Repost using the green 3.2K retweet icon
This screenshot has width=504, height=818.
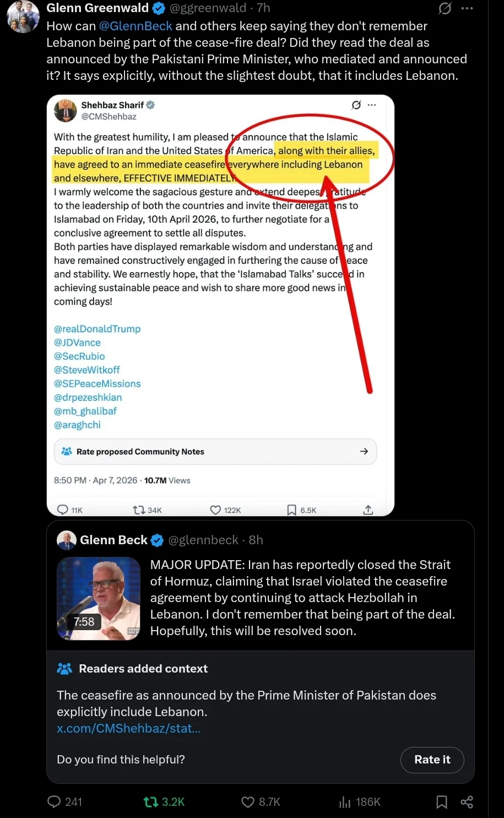click(x=151, y=802)
